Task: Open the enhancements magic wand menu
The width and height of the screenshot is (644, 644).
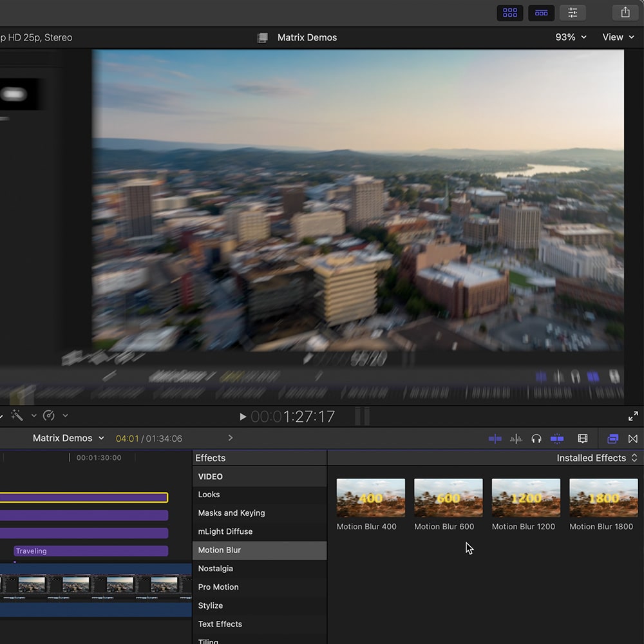Action: click(x=17, y=416)
